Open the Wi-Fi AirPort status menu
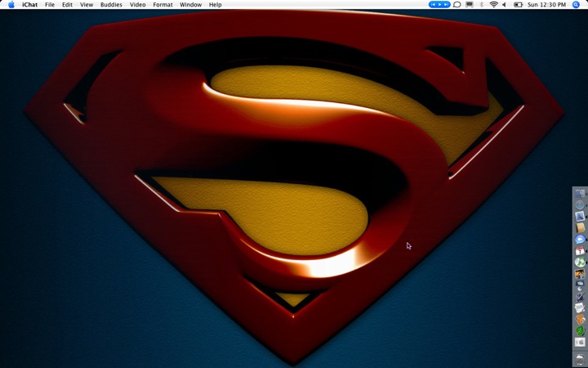588x368 pixels. click(x=493, y=5)
